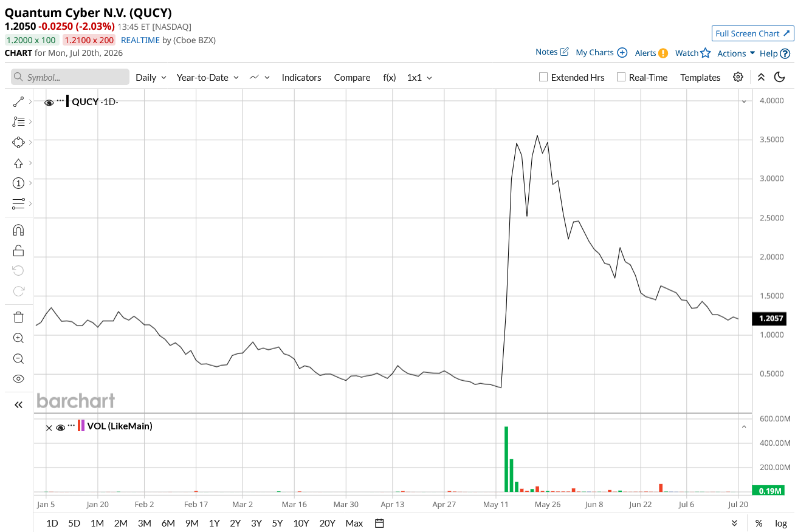Select the shapes polygon tool

18,142
